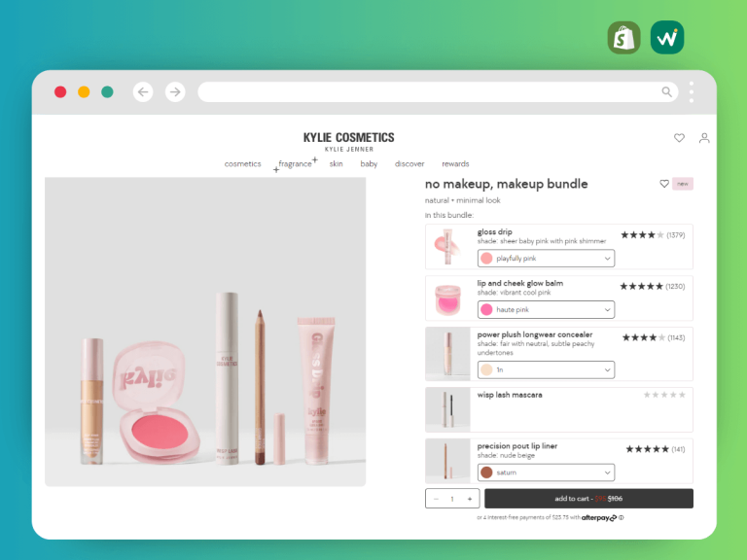Click the Kylie Cosmetics logo
Image resolution: width=747 pixels, height=560 pixels.
(x=349, y=141)
